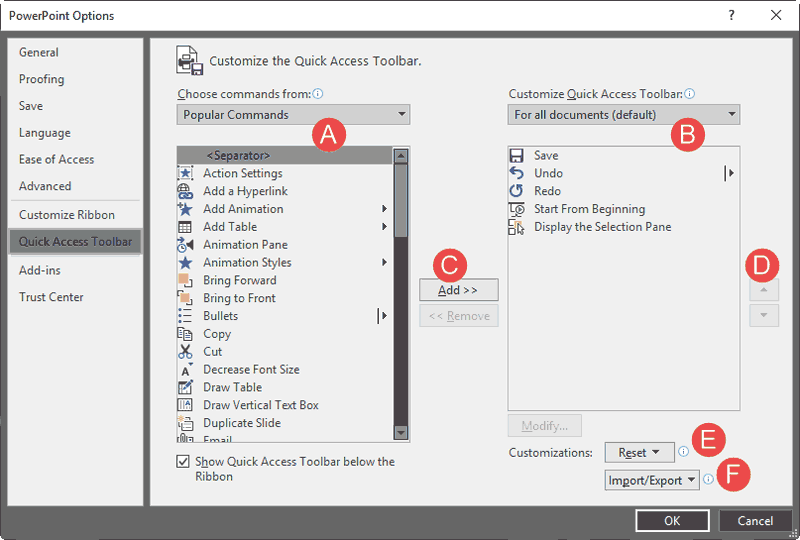The height and width of the screenshot is (540, 800).
Task: Click the commands list scrollbar down arrow
Action: point(401,433)
